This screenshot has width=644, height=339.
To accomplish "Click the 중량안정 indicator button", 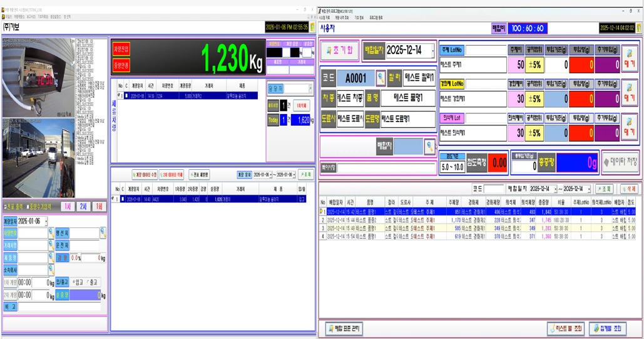I will pyautogui.click(x=121, y=65).
